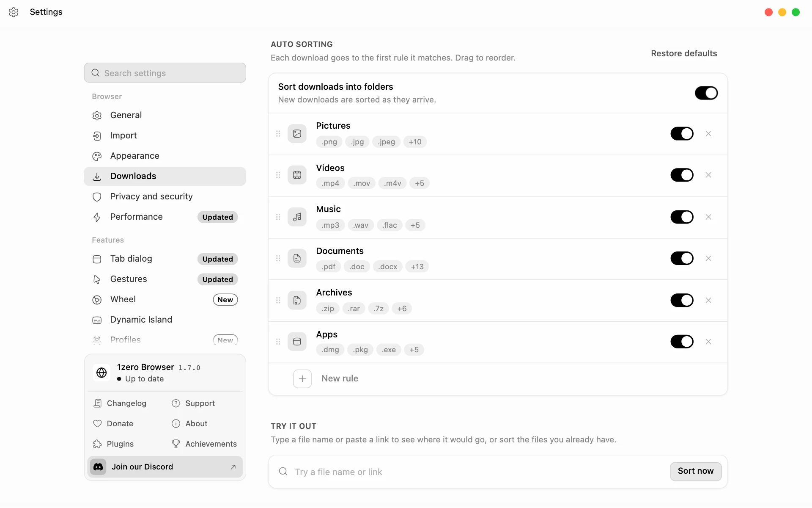
Task: Turn off the Music rule toggle
Action: click(682, 217)
